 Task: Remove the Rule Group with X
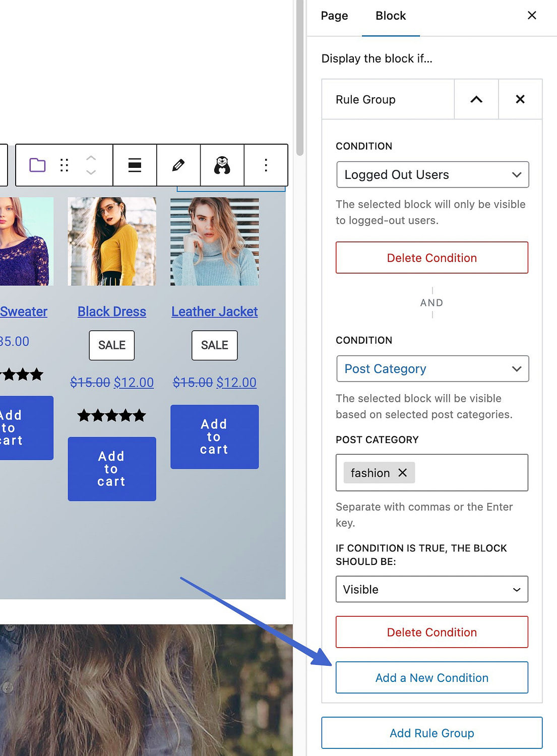[x=520, y=99]
